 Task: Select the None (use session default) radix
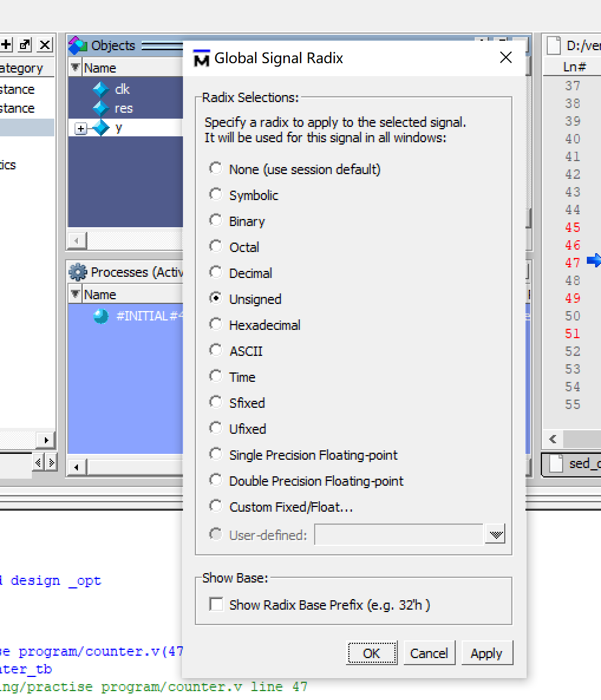click(x=215, y=169)
